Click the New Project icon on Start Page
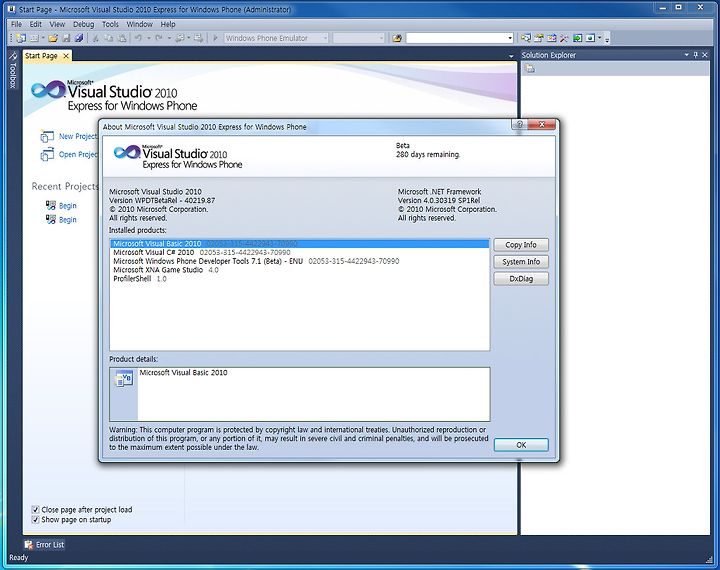The image size is (720, 570). (x=47, y=137)
